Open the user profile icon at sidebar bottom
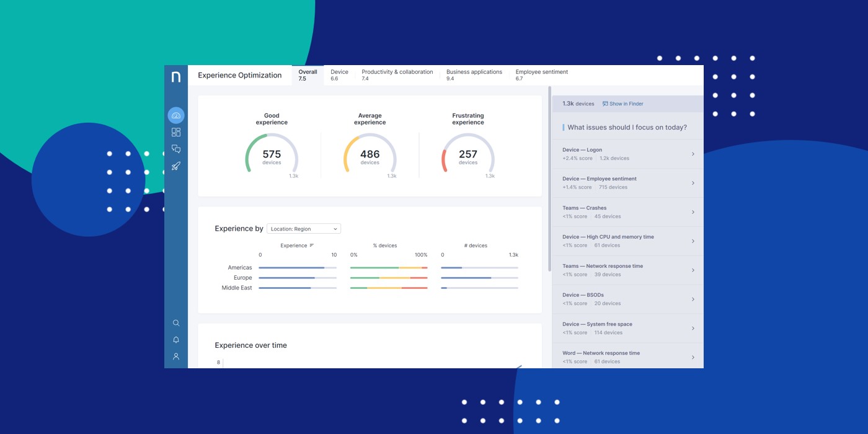Image resolution: width=868 pixels, height=434 pixels. [176, 356]
